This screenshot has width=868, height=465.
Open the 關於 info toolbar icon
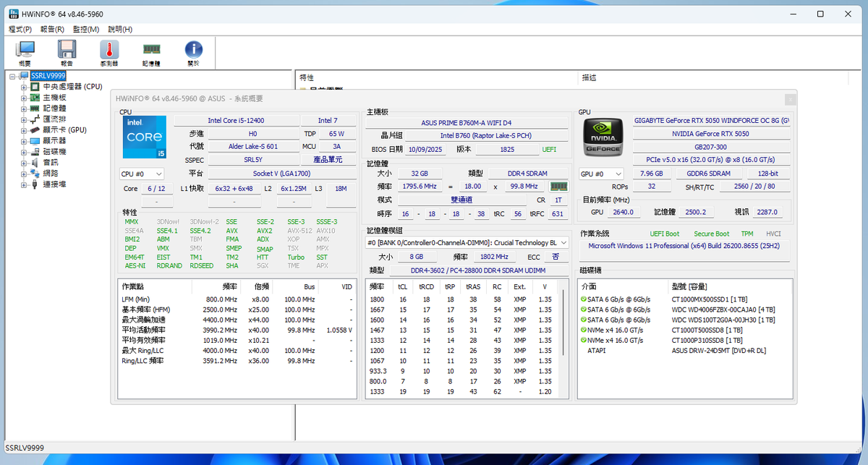click(x=193, y=53)
